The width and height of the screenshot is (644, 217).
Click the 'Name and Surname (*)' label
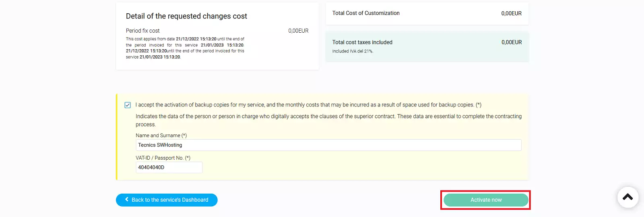161,136
